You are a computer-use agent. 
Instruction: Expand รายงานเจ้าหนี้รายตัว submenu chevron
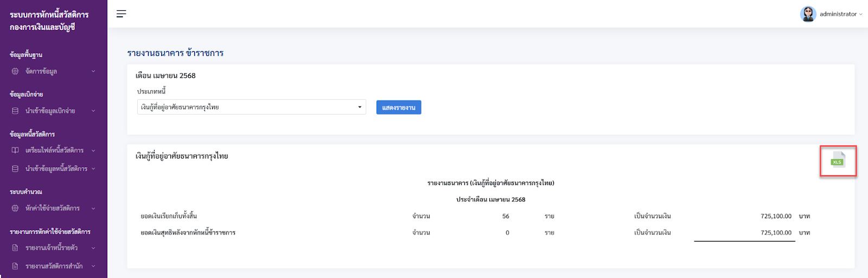click(x=93, y=248)
